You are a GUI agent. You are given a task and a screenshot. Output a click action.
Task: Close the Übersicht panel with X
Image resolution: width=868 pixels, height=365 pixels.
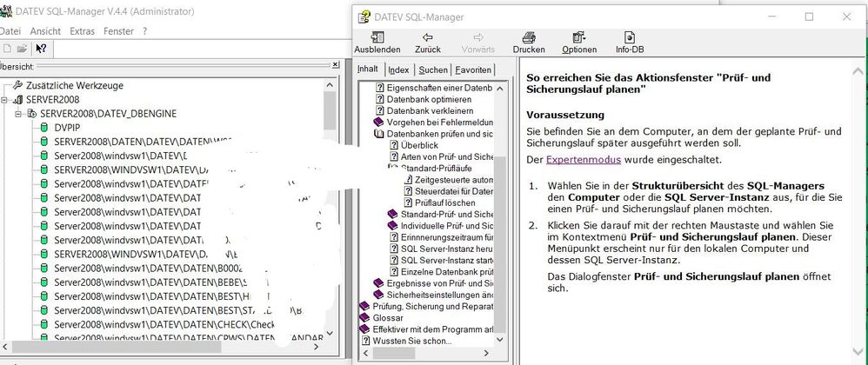tap(336, 65)
